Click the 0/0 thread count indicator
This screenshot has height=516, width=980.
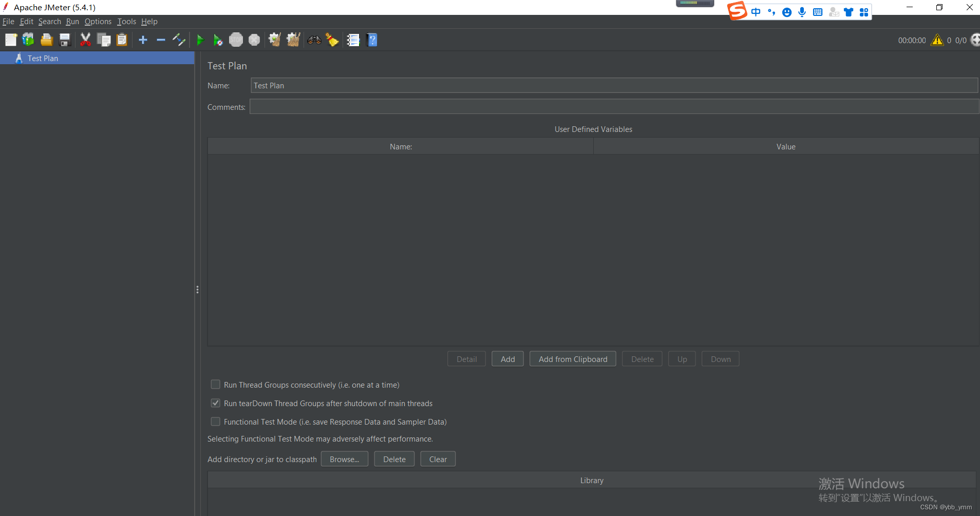(x=960, y=40)
